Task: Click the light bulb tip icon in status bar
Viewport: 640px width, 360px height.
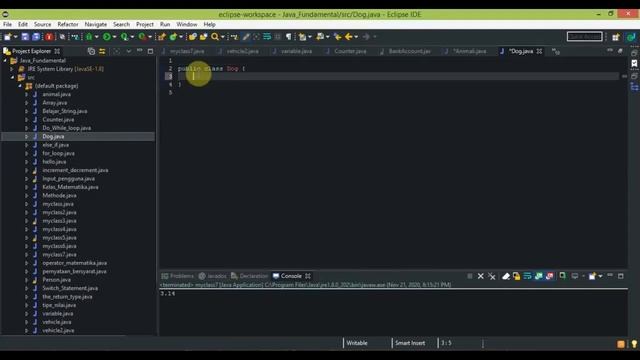Action: pos(634,344)
